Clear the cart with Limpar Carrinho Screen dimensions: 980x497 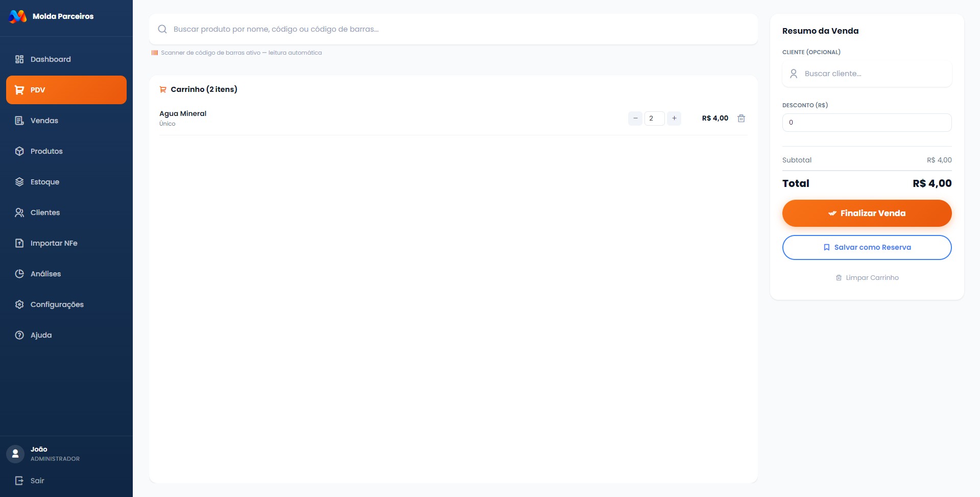tap(867, 278)
